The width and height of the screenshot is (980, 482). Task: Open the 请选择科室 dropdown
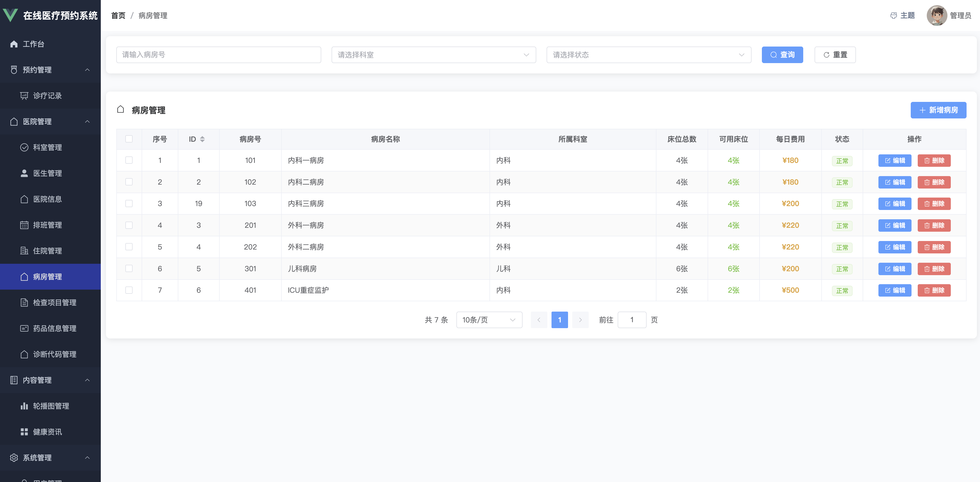[433, 55]
